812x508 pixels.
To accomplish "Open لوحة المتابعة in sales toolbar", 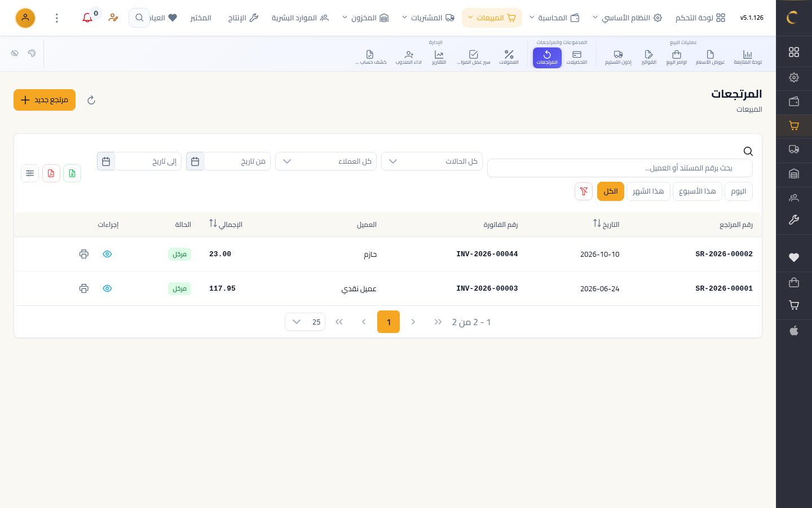I will coord(747,58).
